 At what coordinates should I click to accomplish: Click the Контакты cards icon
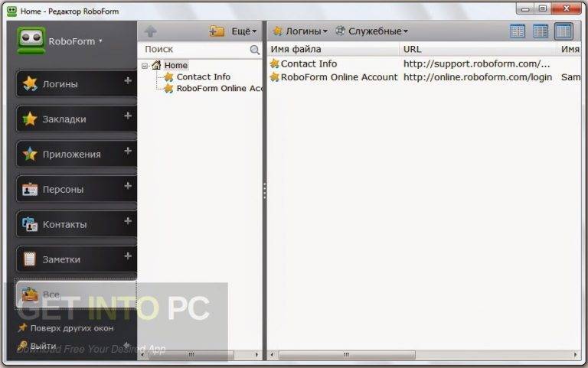click(30, 224)
